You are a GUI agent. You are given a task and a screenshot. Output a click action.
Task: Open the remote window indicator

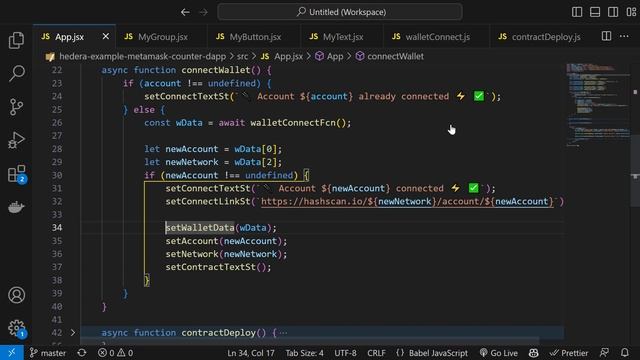point(11,353)
